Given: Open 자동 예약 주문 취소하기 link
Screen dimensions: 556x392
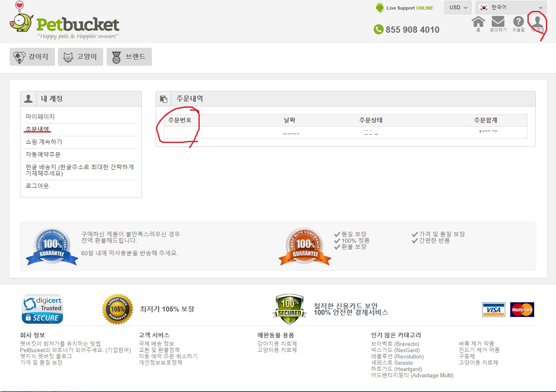Looking at the screenshot, I should click(x=168, y=356).
